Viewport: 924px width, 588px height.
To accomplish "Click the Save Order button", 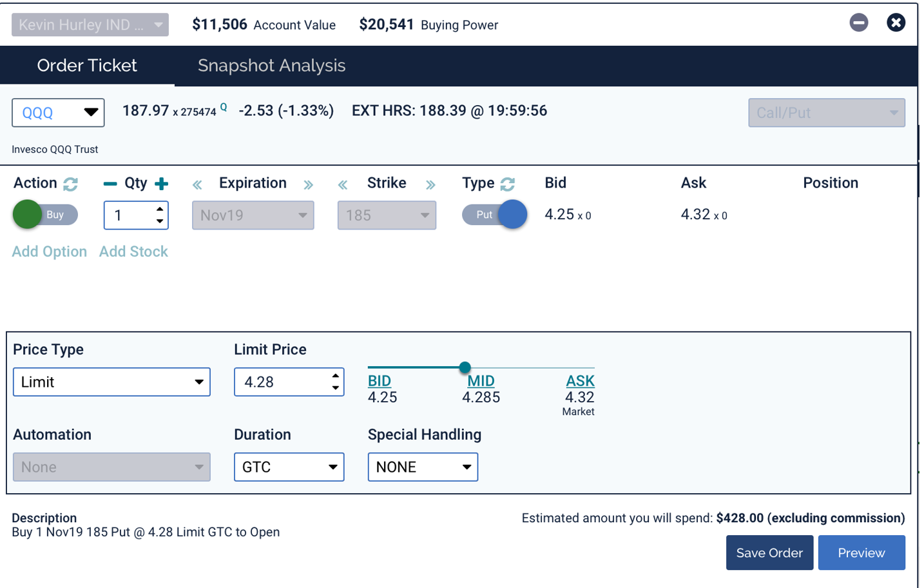I will (x=769, y=553).
